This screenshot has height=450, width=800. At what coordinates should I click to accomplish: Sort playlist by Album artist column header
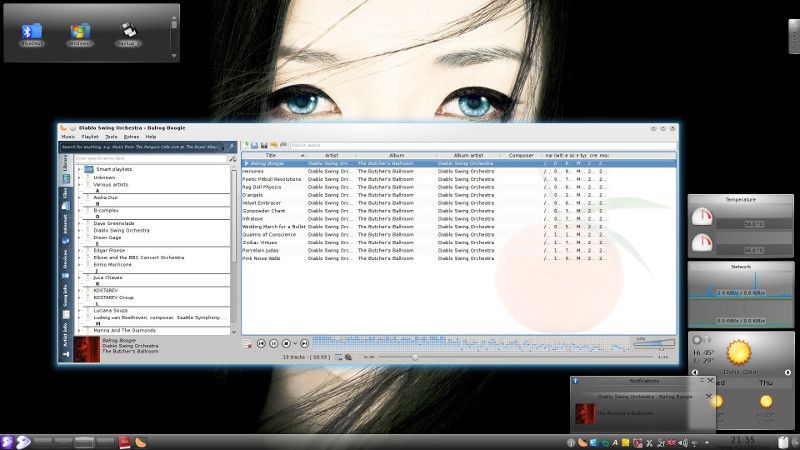pyautogui.click(x=468, y=155)
